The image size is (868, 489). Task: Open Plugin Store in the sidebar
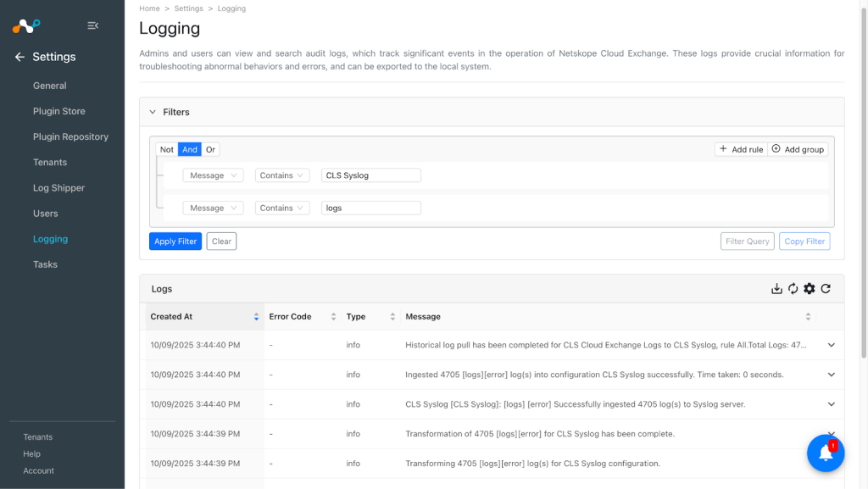(x=59, y=111)
